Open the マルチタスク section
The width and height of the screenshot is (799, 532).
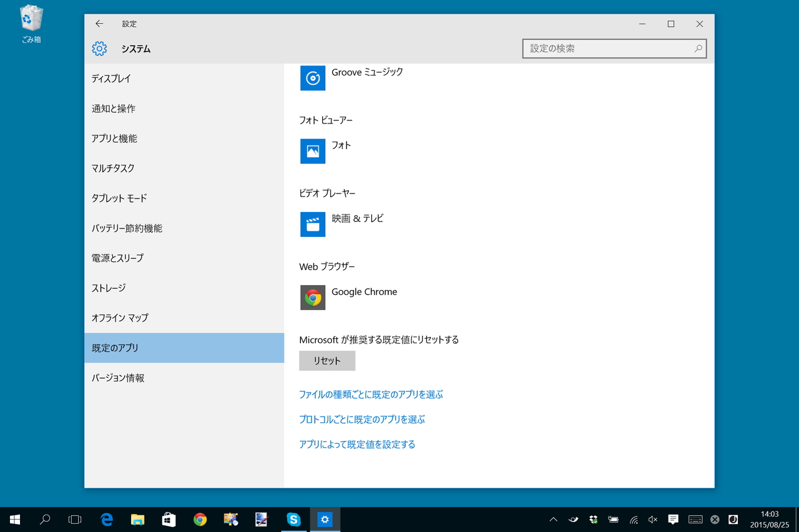click(x=184, y=168)
